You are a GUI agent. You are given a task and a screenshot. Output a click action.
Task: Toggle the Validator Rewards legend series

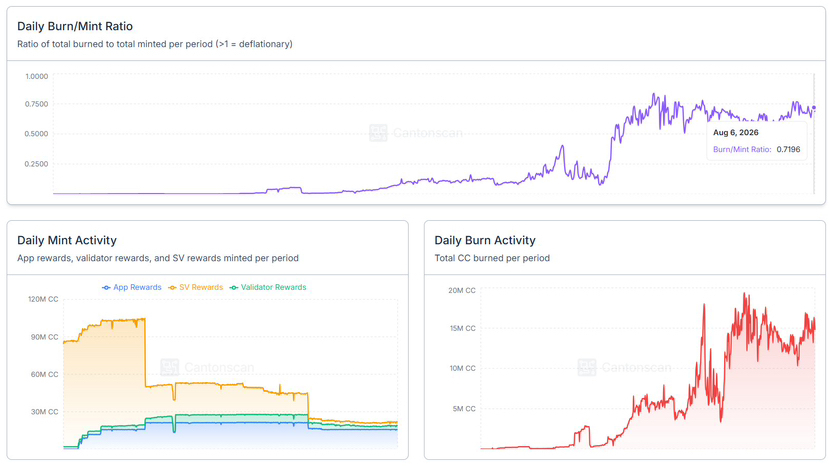pos(268,287)
